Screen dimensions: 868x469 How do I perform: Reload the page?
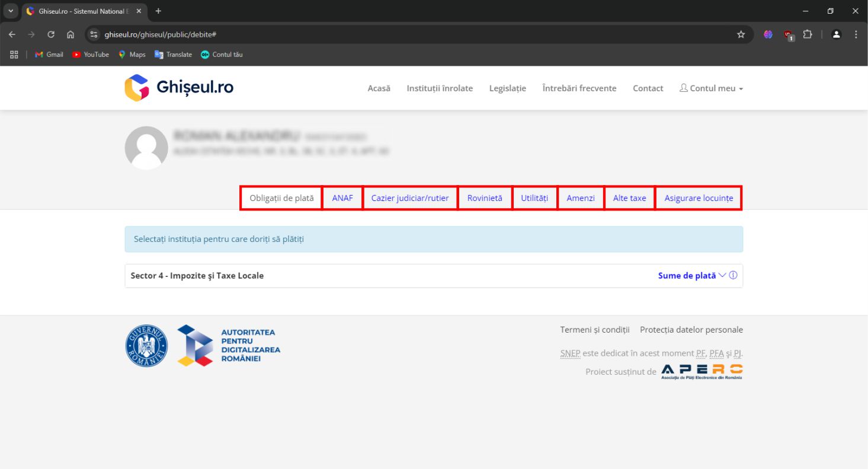[51, 34]
